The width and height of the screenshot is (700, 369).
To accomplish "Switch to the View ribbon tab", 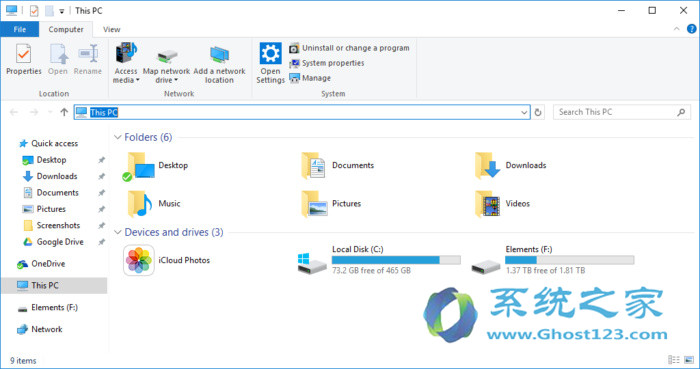I will pos(112,29).
